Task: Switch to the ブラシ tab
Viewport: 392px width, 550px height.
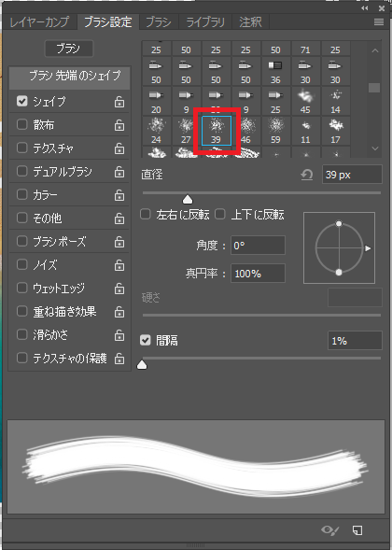Action: pyautogui.click(x=159, y=22)
